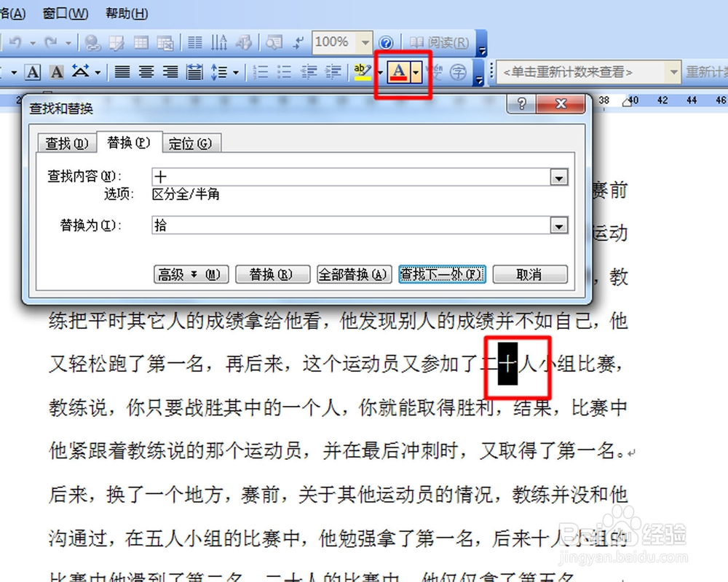Open the Undo history dropdown arrow
This screenshot has height=582, width=728.
(x=33, y=43)
